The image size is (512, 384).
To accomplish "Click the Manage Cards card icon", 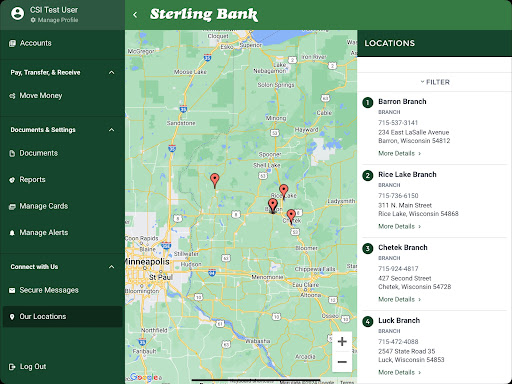I will tap(12, 207).
